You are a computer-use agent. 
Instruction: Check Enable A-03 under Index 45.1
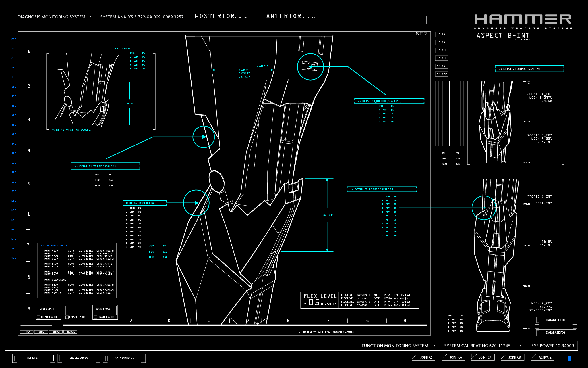39,317
